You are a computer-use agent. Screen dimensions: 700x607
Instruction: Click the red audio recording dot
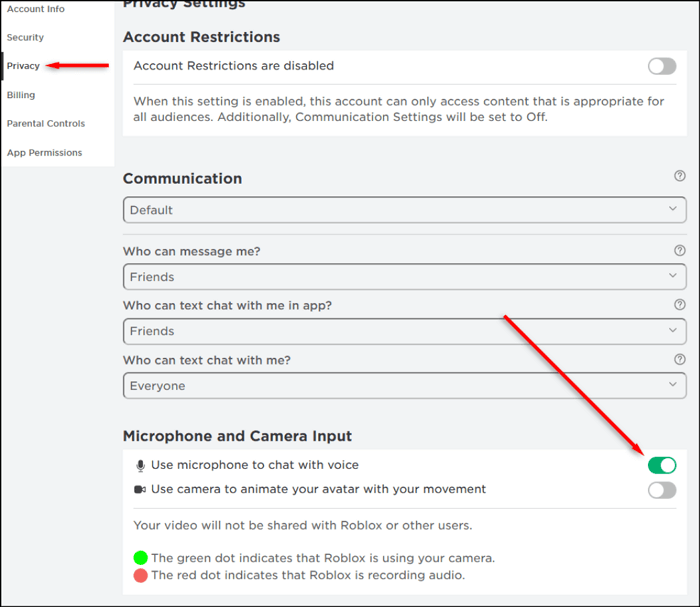pyautogui.click(x=140, y=575)
